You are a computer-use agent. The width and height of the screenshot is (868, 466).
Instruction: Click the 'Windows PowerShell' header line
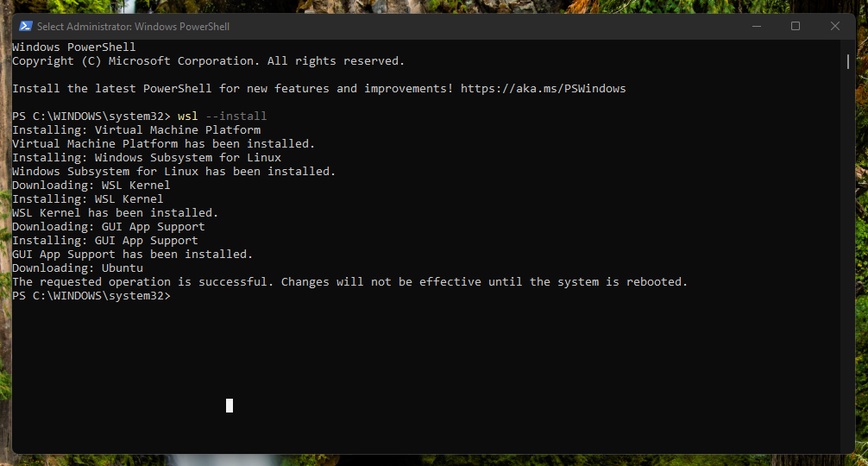74,47
